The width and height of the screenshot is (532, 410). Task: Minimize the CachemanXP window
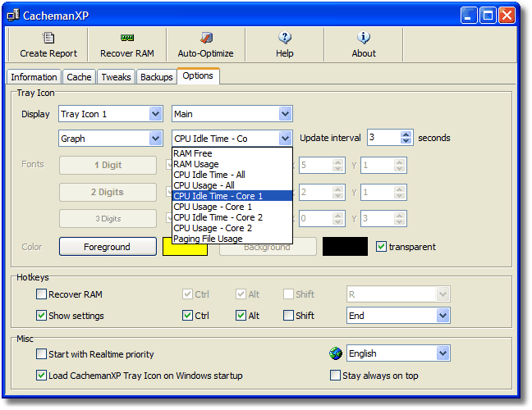pyautogui.click(x=469, y=16)
